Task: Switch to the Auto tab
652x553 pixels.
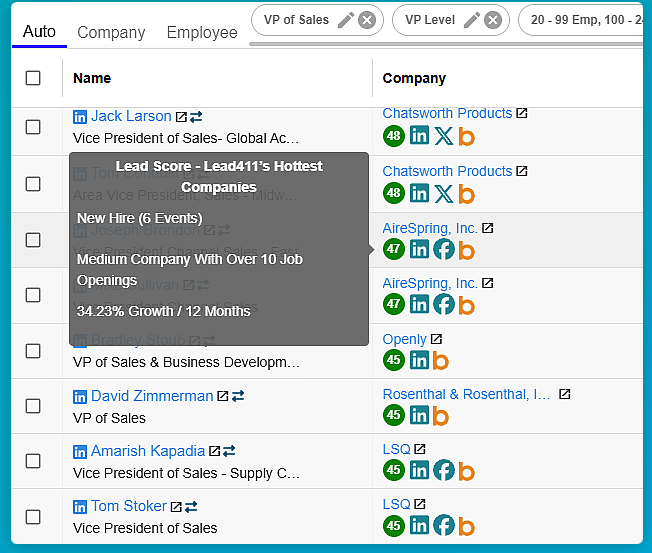Action: click(39, 32)
